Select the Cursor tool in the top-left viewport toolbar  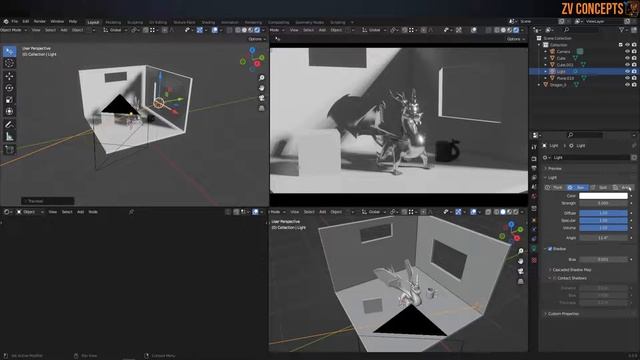(9, 63)
